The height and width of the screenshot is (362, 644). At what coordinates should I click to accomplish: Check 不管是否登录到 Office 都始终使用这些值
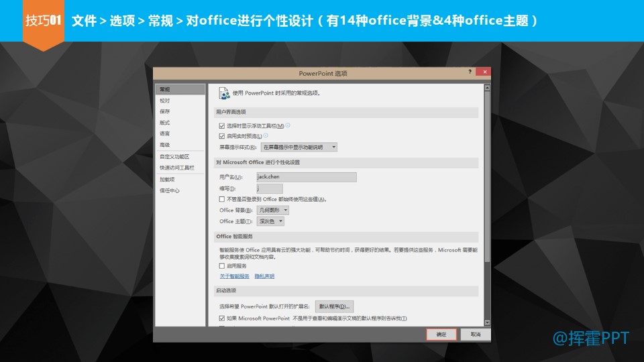click(222, 199)
